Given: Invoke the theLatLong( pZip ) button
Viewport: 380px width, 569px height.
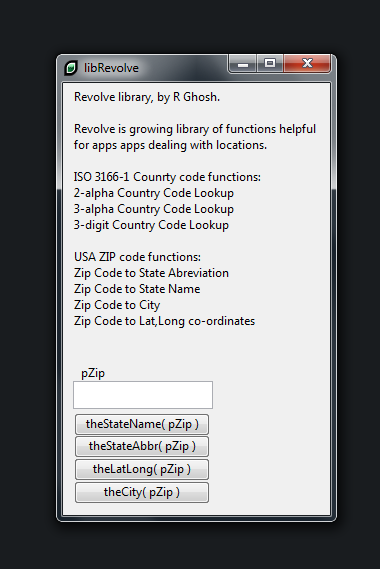Looking at the screenshot, I should pos(142,469).
